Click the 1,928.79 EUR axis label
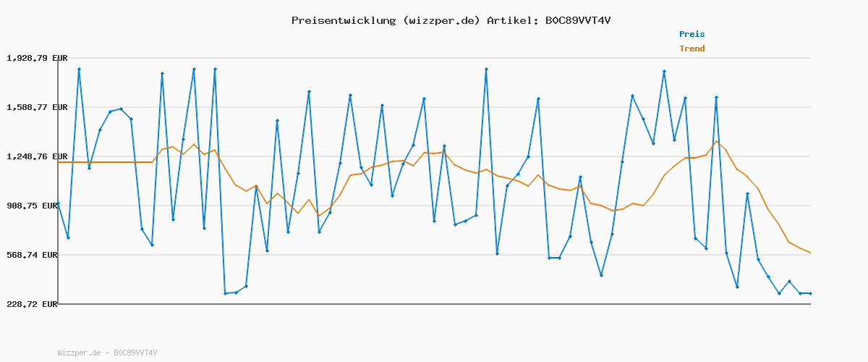 click(x=37, y=58)
